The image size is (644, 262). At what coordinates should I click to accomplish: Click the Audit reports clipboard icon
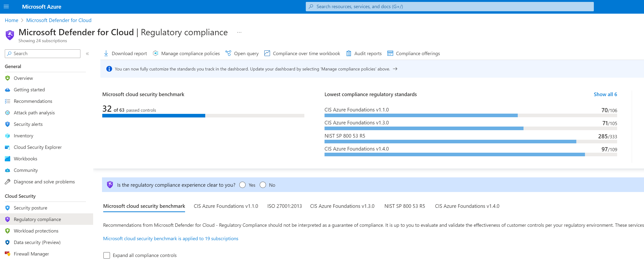(349, 53)
